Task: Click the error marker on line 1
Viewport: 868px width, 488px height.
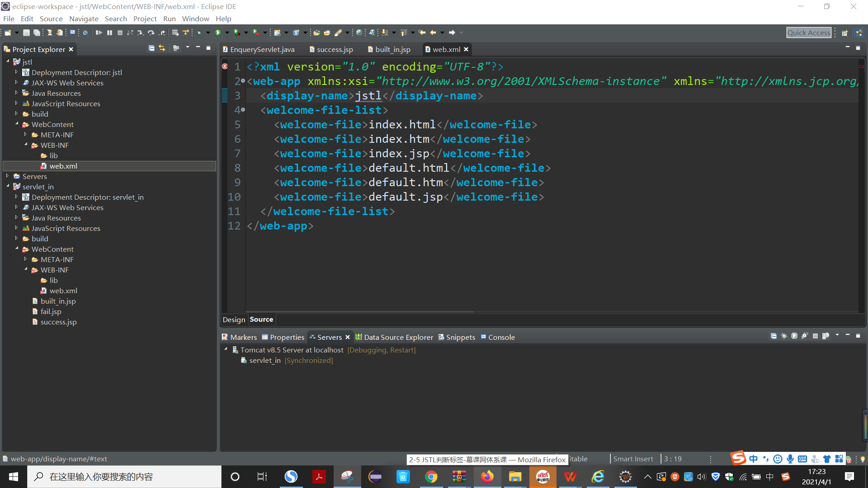Action: click(x=225, y=66)
